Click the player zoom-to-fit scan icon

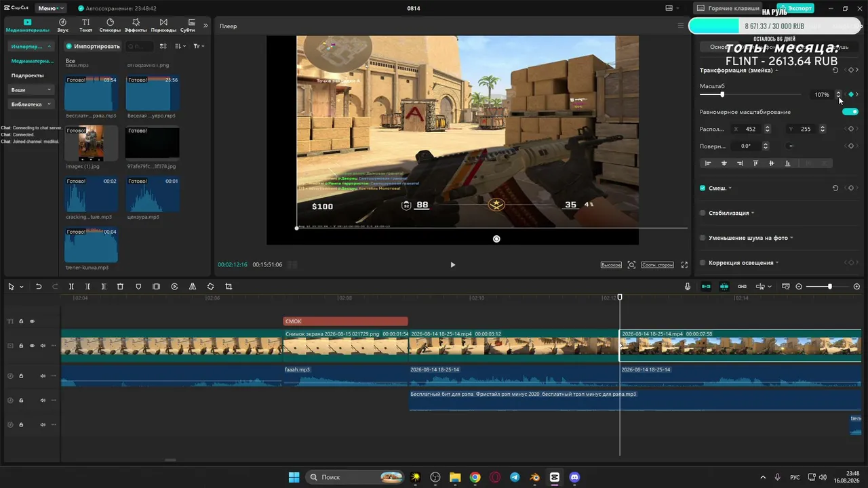tap(631, 264)
